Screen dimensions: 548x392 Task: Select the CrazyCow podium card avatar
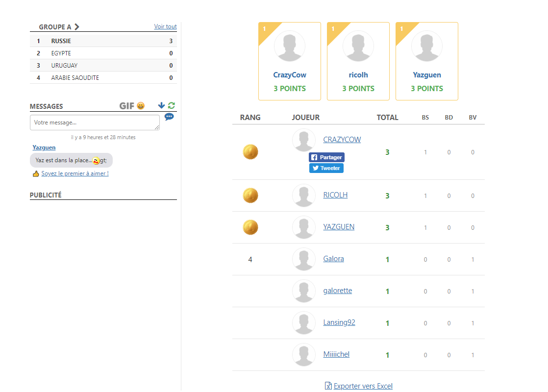(x=290, y=47)
